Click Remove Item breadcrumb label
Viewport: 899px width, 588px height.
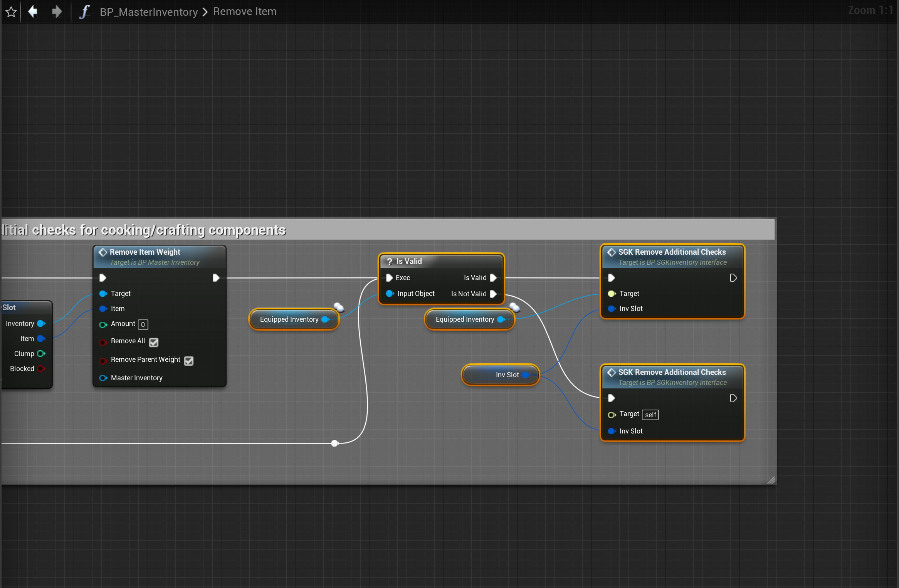point(245,12)
